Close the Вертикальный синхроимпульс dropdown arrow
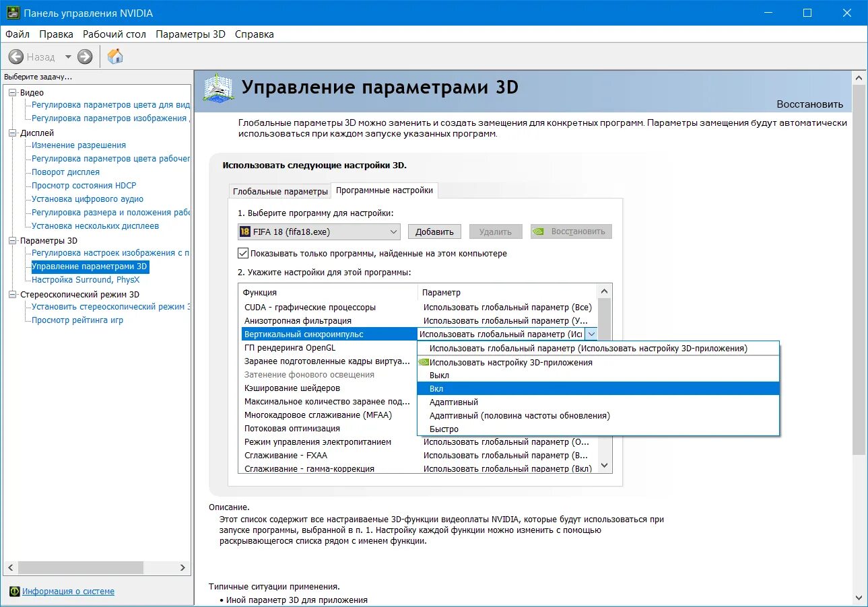The width and height of the screenshot is (868, 607). (591, 334)
